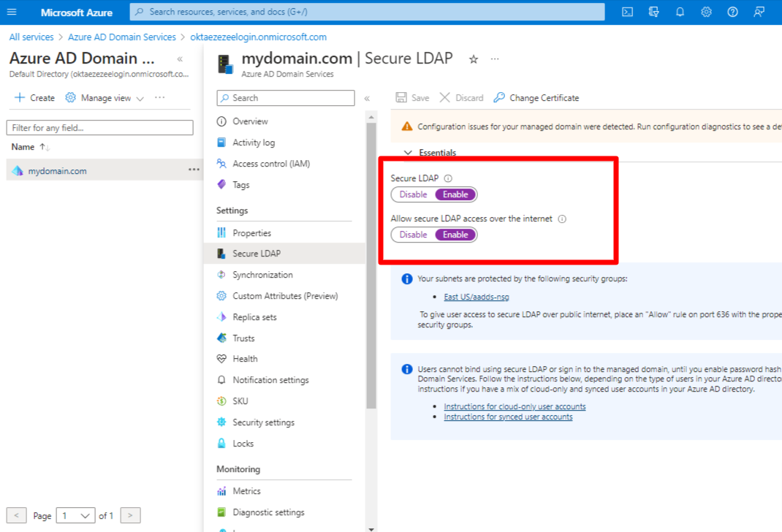Click the global search resources box
782x532 pixels.
367,12
